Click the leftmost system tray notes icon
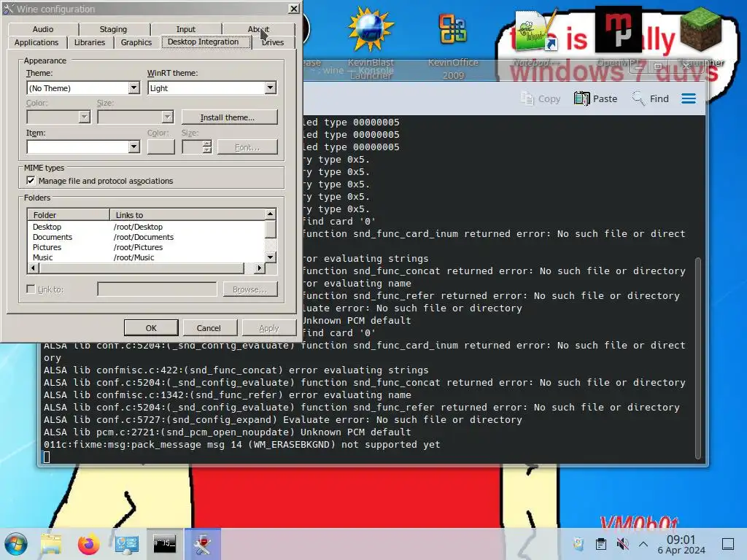747x560 pixels. pyautogui.click(x=578, y=544)
